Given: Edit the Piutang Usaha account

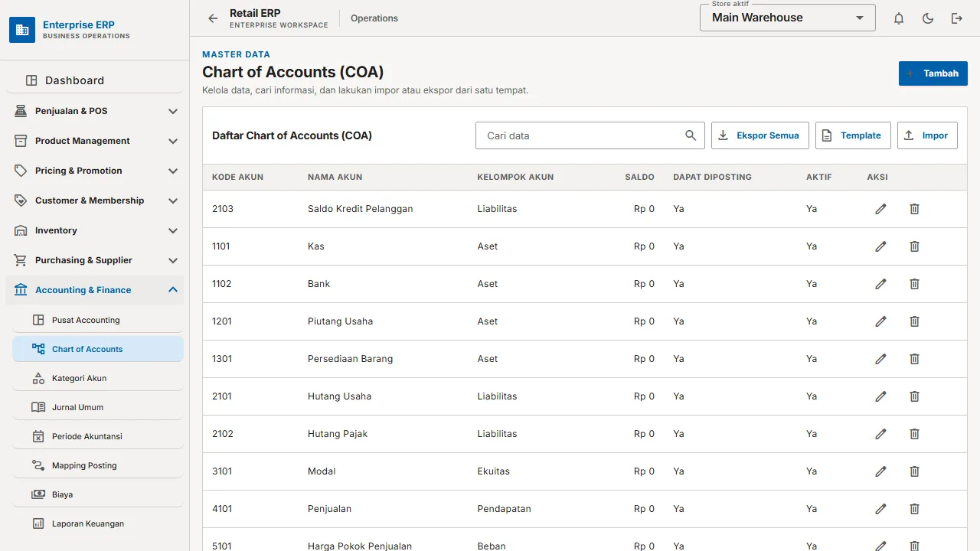Looking at the screenshot, I should 880,321.
